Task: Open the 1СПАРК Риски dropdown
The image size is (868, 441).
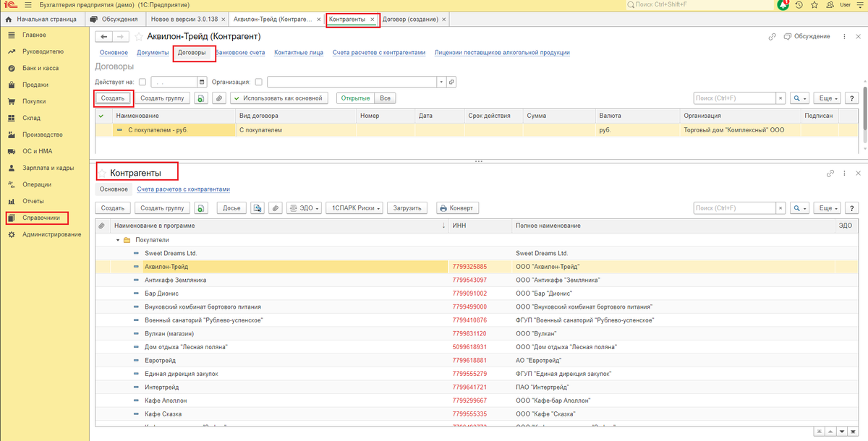Action: click(354, 207)
